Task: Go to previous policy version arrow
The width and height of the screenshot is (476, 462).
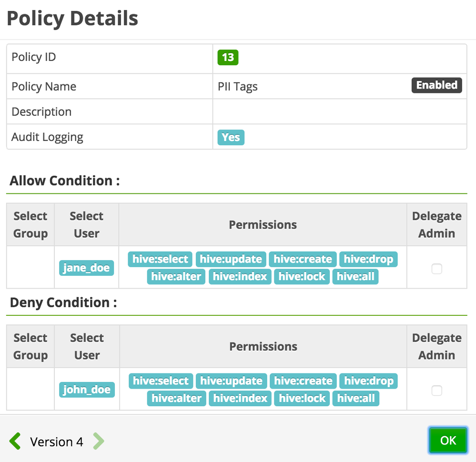Action: click(15, 441)
